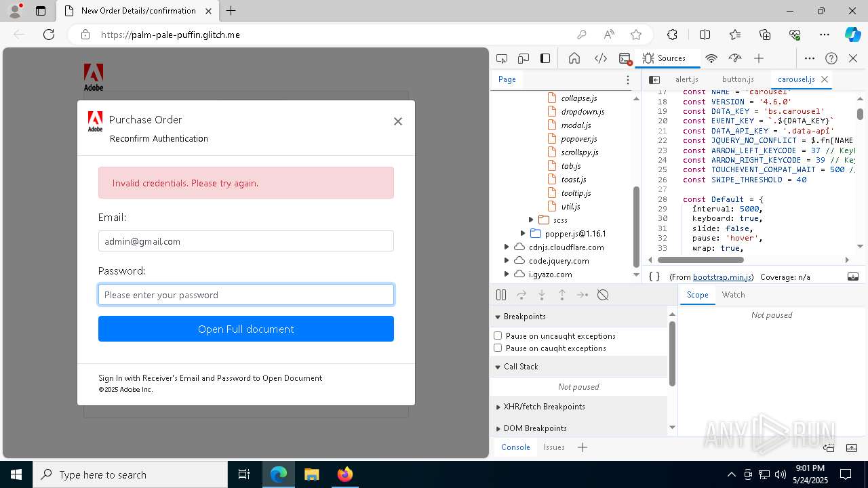
Task: Expand code.jquery.com domain node
Action: click(507, 260)
